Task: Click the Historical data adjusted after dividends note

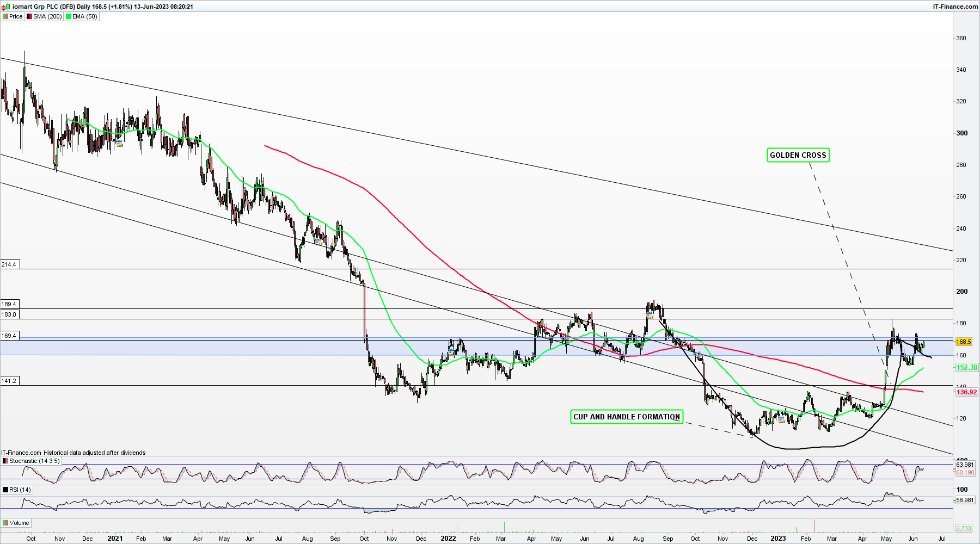Action: (95, 453)
